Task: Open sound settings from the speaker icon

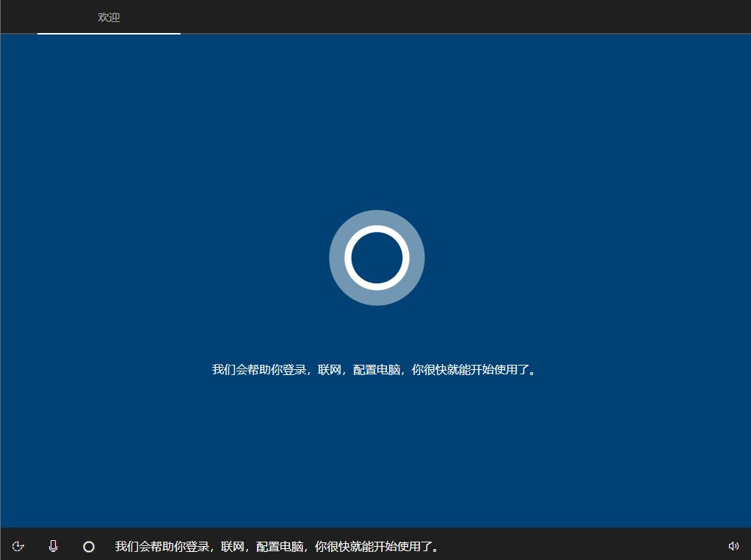Action: click(x=733, y=546)
